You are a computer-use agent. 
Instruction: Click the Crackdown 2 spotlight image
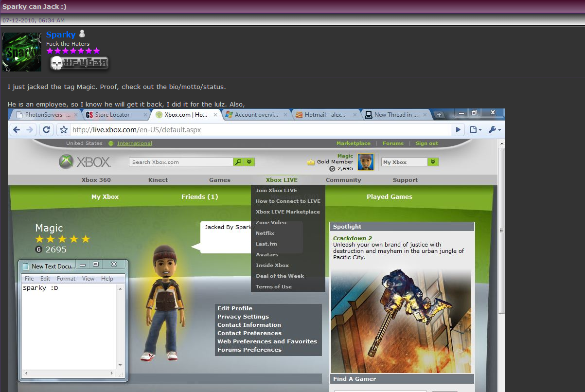[401, 321]
